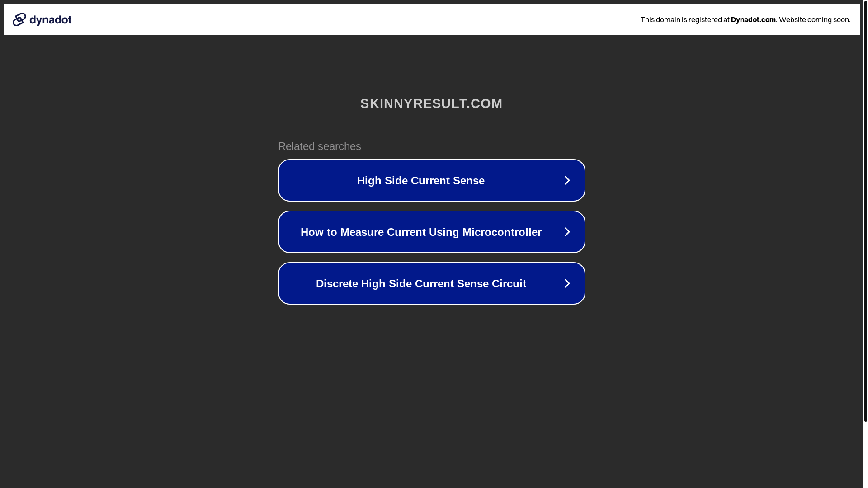The height and width of the screenshot is (488, 868).
Task: Click chevron arrow on High Side Current Sense
Action: coord(567,180)
